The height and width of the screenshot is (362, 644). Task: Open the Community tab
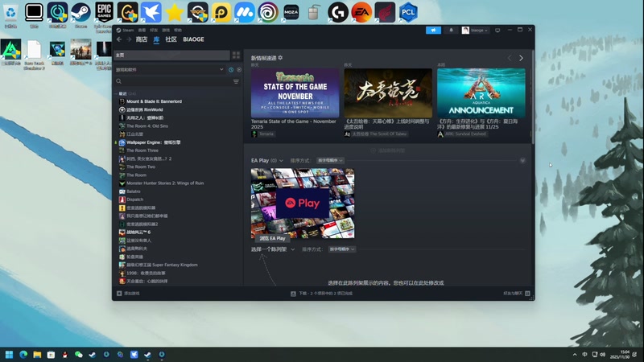click(171, 39)
